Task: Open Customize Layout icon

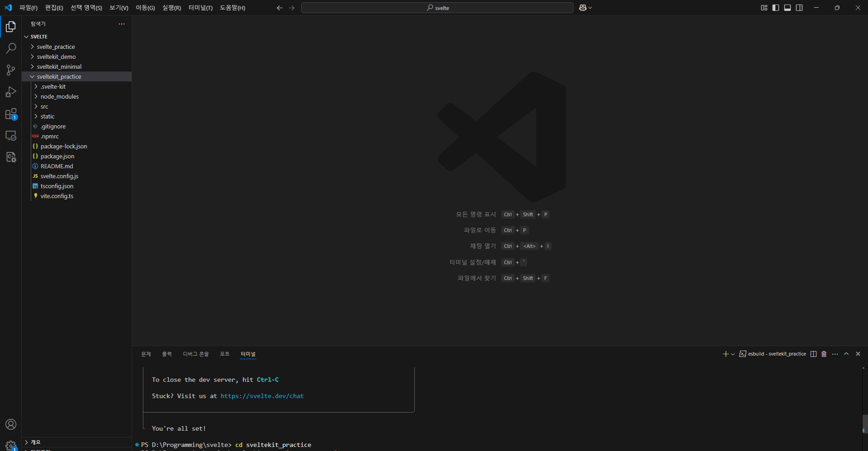Action: pyautogui.click(x=764, y=8)
